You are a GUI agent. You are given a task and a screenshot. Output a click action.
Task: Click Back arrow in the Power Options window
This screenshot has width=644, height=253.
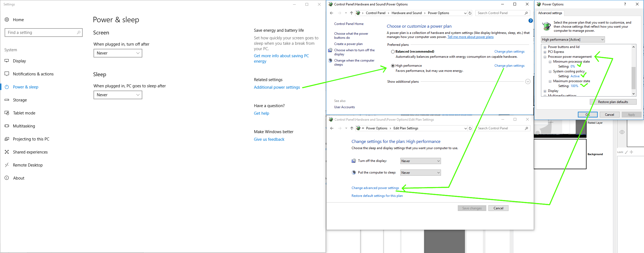pyautogui.click(x=331, y=13)
